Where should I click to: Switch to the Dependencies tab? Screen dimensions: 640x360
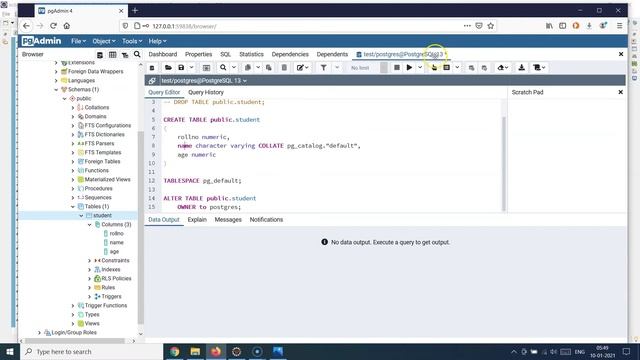click(290, 54)
